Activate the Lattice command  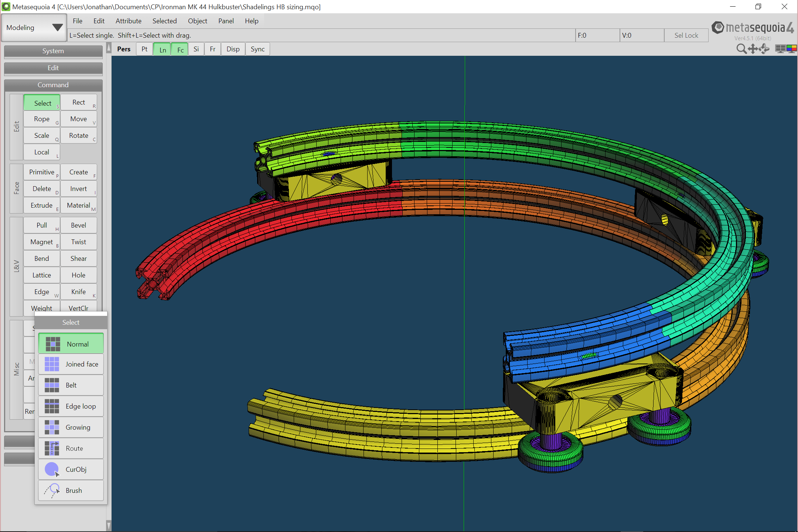[42, 275]
